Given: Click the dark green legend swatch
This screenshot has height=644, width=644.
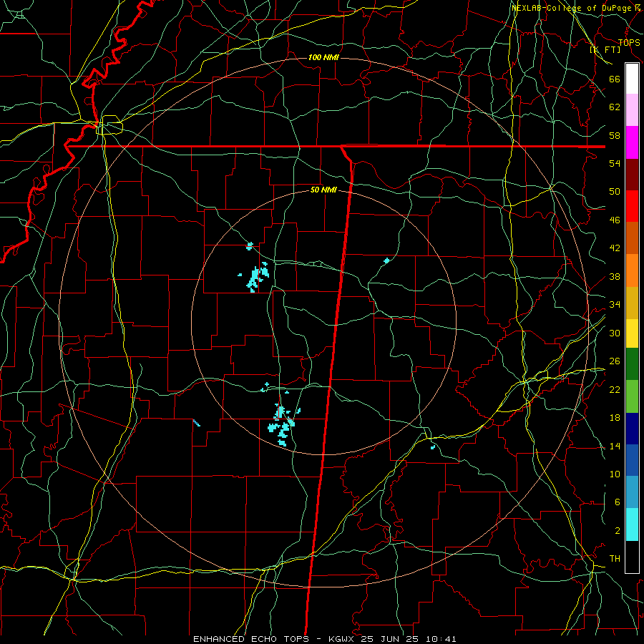Looking at the screenshot, I should pos(632,364).
